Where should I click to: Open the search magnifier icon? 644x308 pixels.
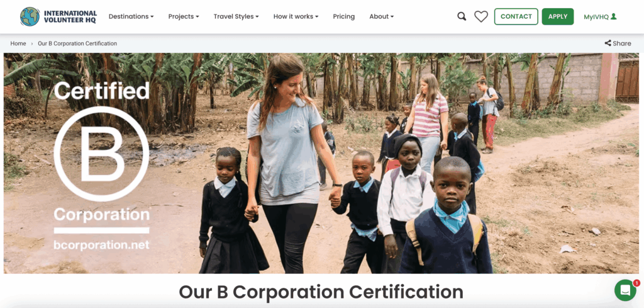(x=462, y=16)
